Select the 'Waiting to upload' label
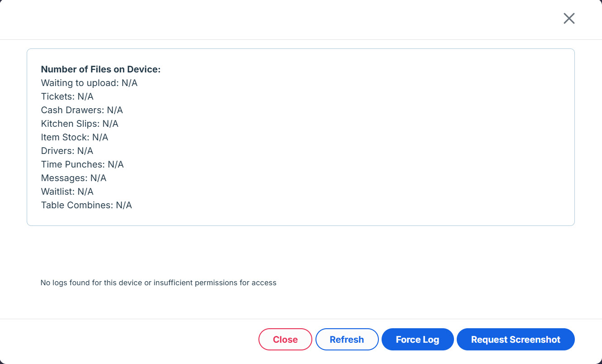Screen dimensions: 602x364 (x=80, y=83)
